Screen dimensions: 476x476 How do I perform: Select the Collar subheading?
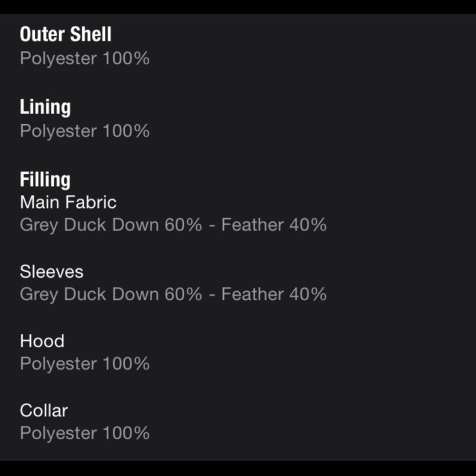(44, 410)
